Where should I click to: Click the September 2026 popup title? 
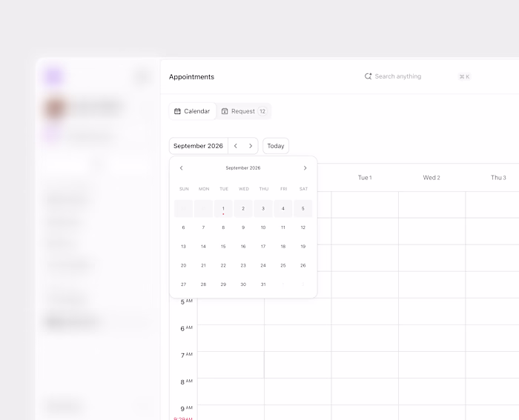coord(243,168)
